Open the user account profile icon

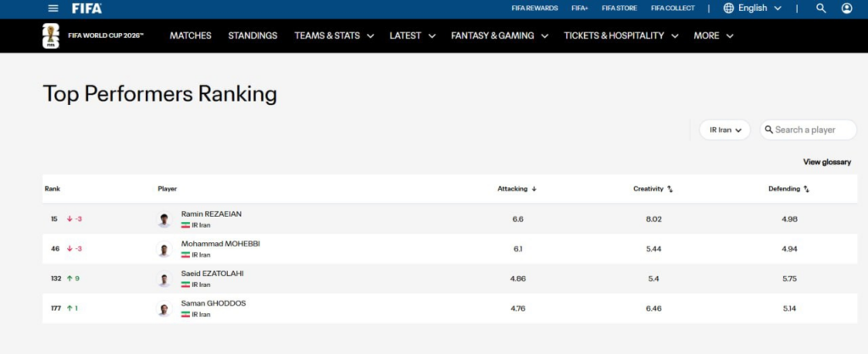tap(847, 8)
